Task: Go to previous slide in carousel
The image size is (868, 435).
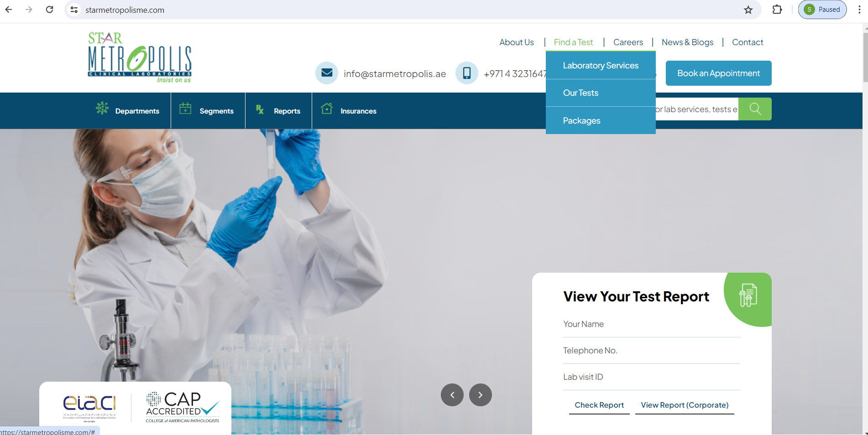Action: coord(452,395)
